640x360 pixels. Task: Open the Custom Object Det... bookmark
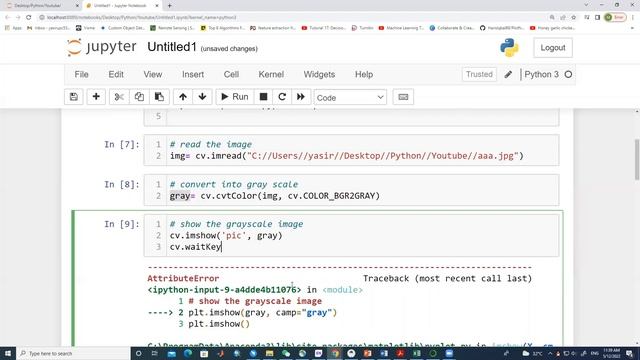tap(123, 28)
